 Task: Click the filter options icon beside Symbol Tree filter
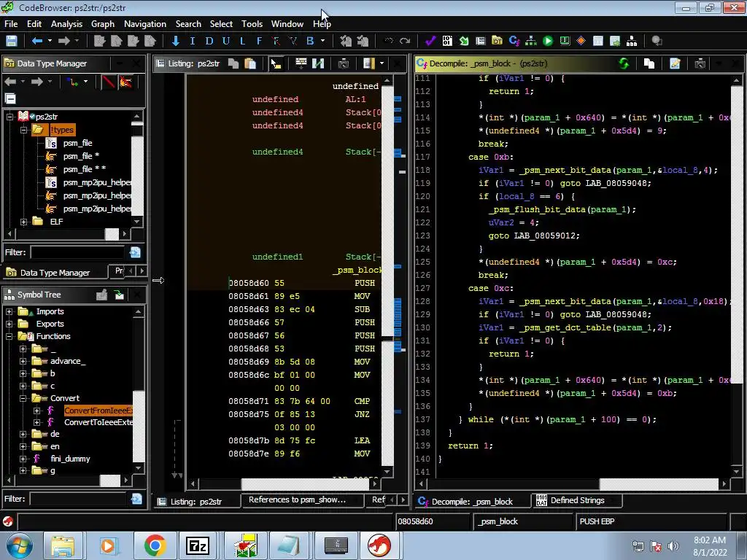pyautogui.click(x=136, y=499)
